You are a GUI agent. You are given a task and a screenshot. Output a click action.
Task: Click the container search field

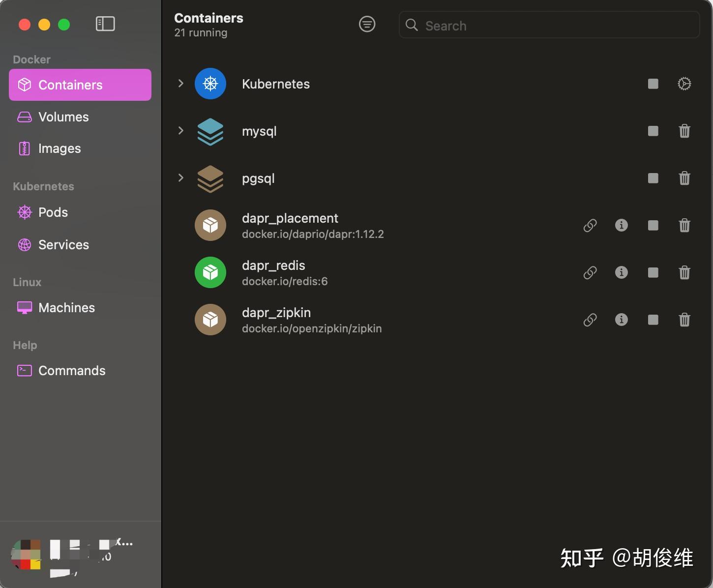pos(548,25)
